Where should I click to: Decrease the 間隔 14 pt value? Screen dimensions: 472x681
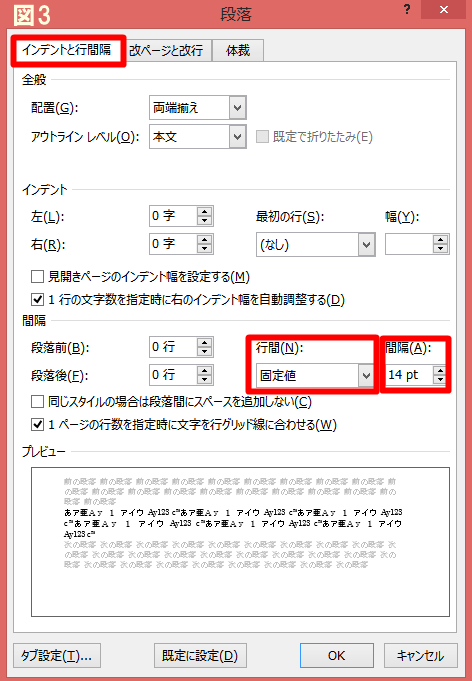[x=440, y=380]
